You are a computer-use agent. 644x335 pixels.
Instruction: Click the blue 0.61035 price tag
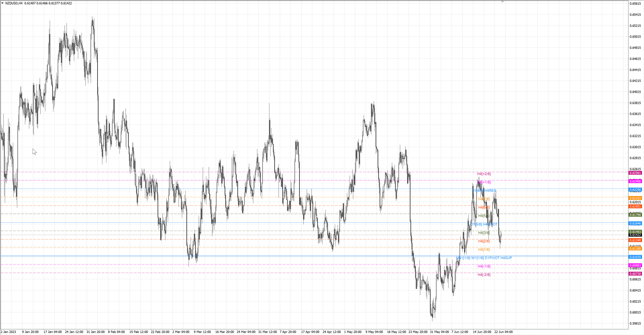[635, 257]
